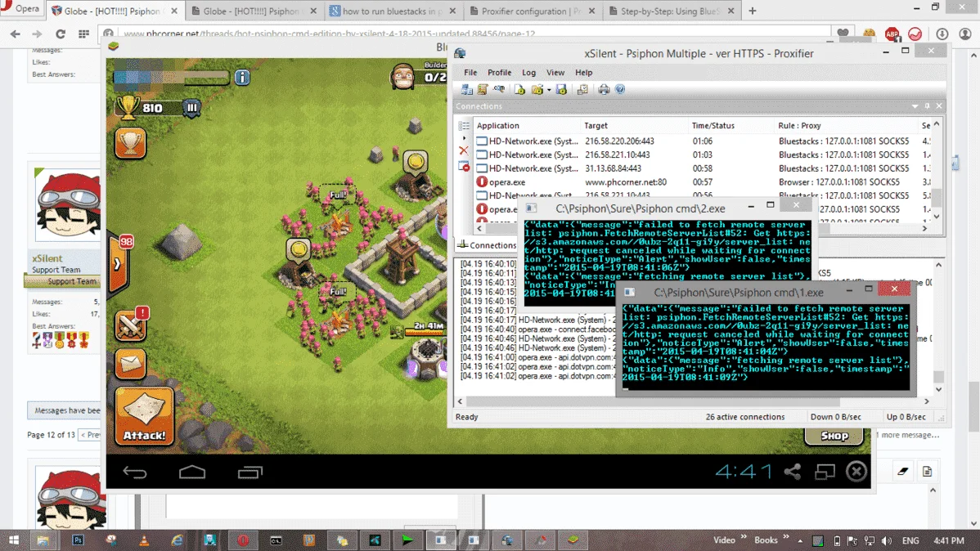
Task: Reload the page in Opera
Action: (60, 34)
